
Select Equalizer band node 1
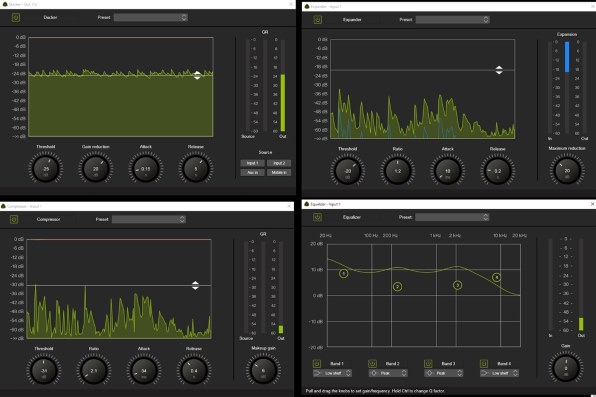(343, 273)
